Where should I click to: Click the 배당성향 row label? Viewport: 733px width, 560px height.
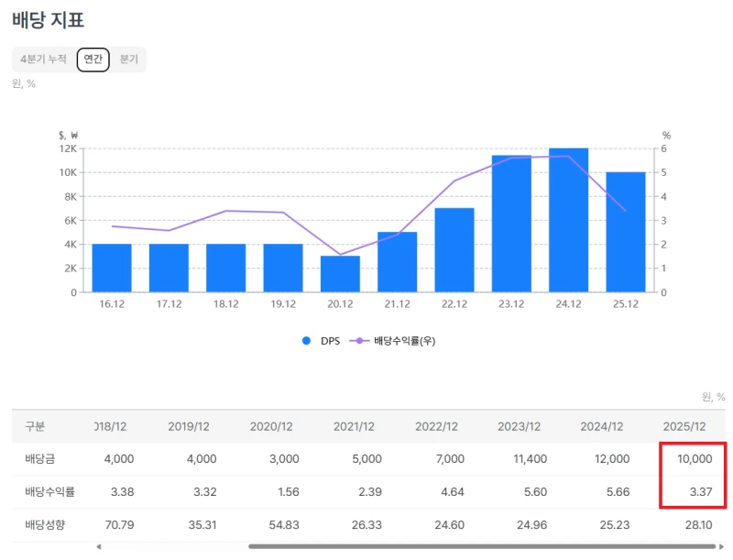click(45, 524)
